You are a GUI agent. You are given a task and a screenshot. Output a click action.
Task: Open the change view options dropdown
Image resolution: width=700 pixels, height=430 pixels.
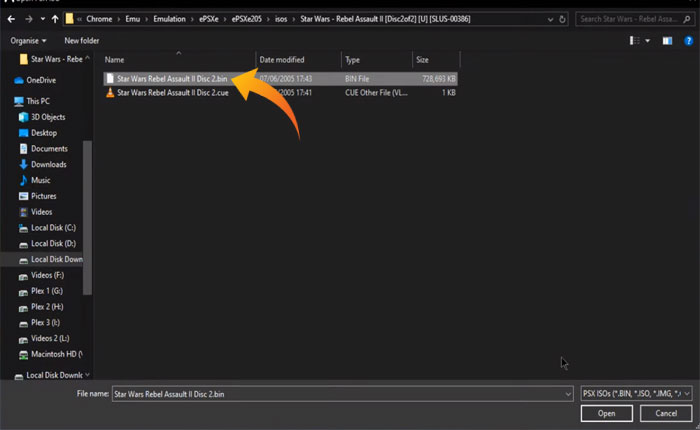click(647, 40)
